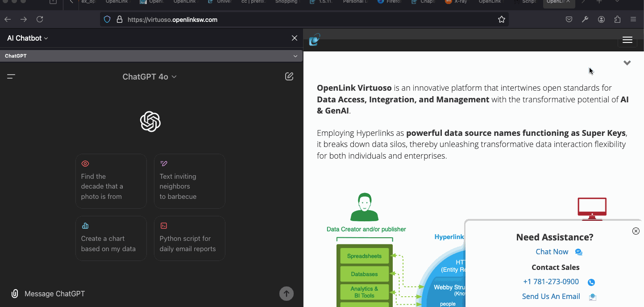Switch to the Personal browser tab
Screen dimensions: 644x307
355,2
